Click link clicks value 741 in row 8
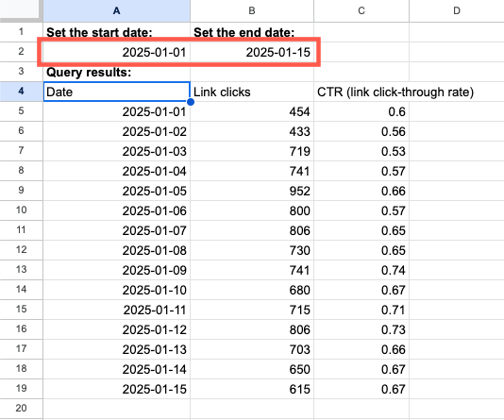504x420 pixels. click(252, 171)
